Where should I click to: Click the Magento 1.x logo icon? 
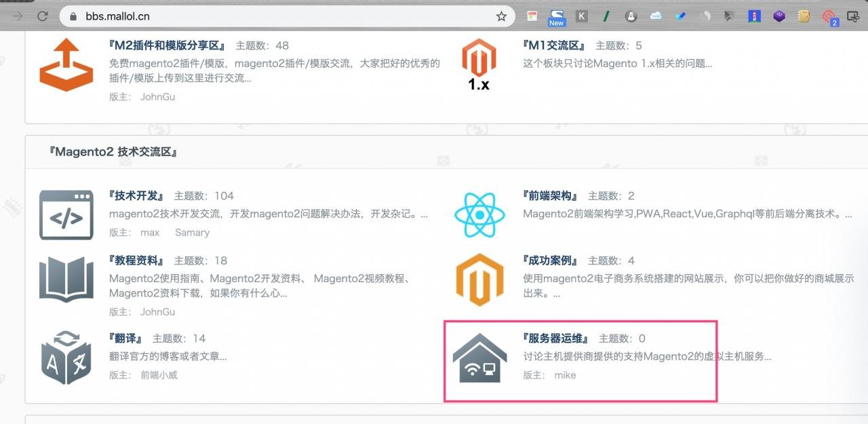coord(479,65)
